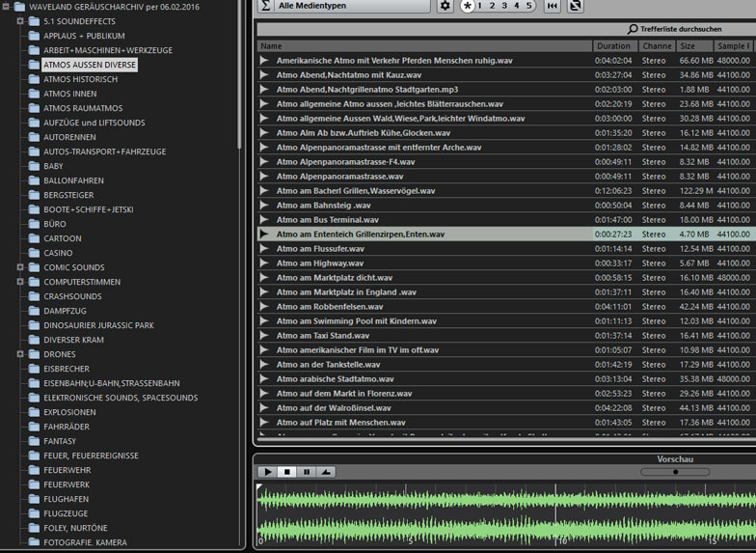Expand the COMIC SOUNDS folder
The width and height of the screenshot is (756, 553).
20,267
